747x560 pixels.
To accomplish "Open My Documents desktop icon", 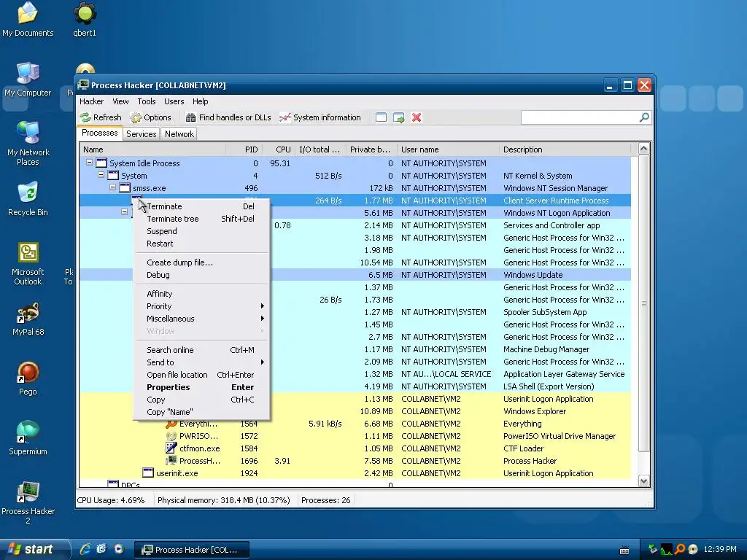I will pyautogui.click(x=28, y=20).
